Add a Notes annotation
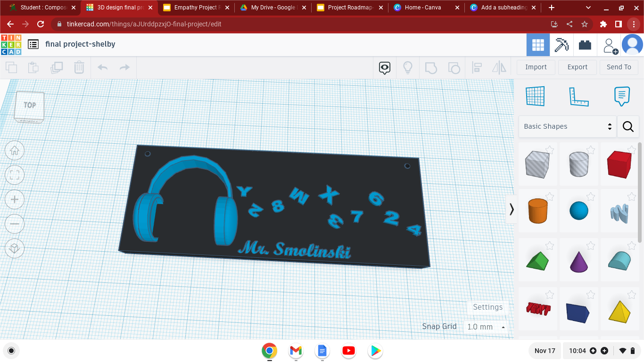Viewport: 644px width, 362px height. click(622, 96)
